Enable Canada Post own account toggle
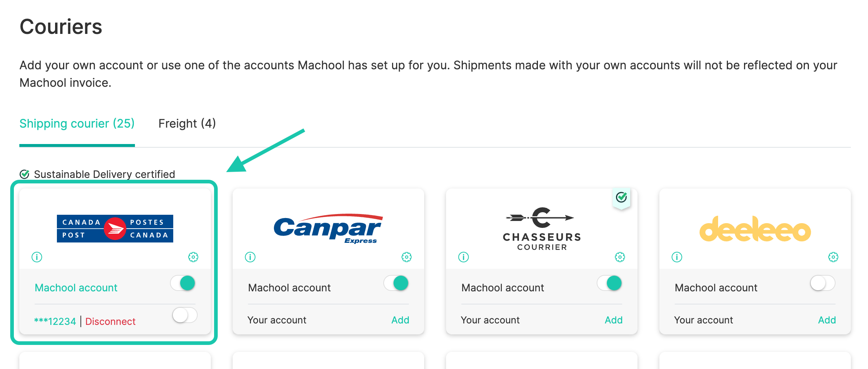The width and height of the screenshot is (868, 369). [x=185, y=315]
